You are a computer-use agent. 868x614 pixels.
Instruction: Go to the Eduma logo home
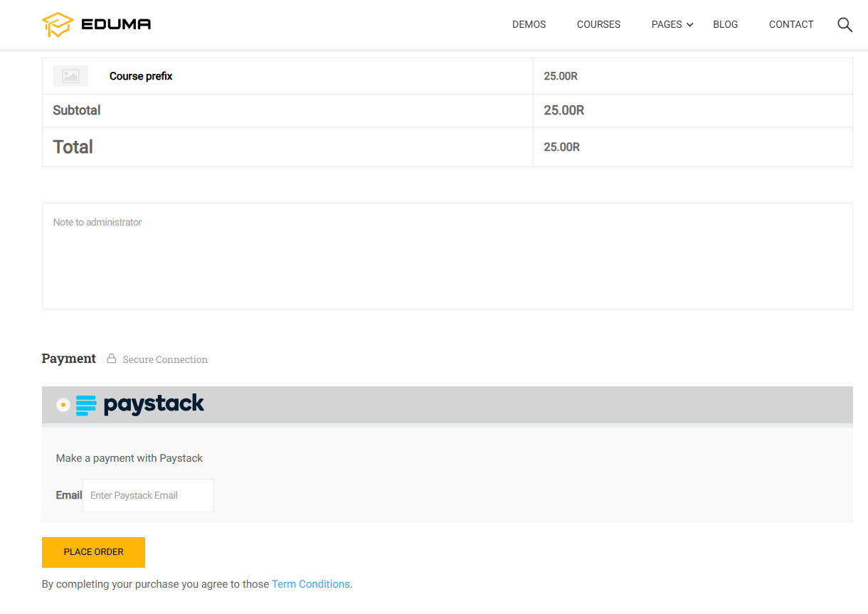(x=97, y=25)
